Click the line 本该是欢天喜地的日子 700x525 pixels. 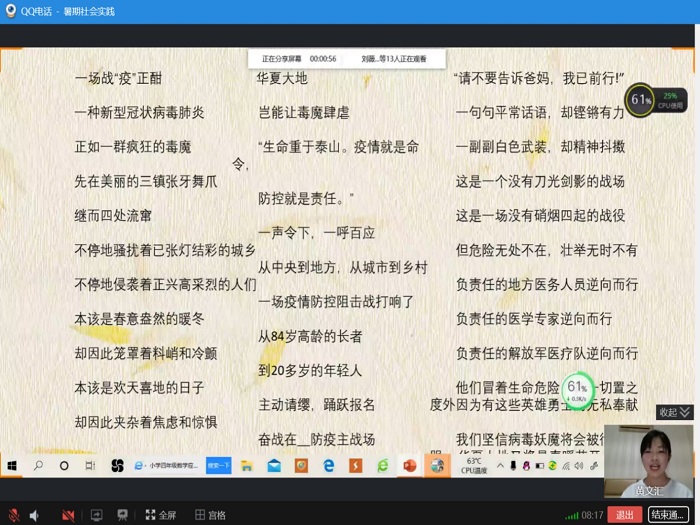click(139, 388)
